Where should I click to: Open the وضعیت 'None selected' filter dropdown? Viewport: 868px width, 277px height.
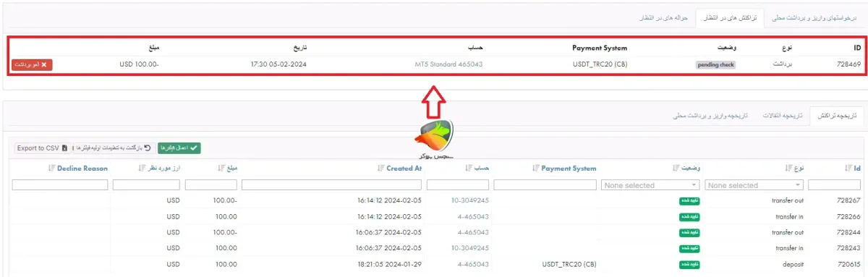[650, 185]
